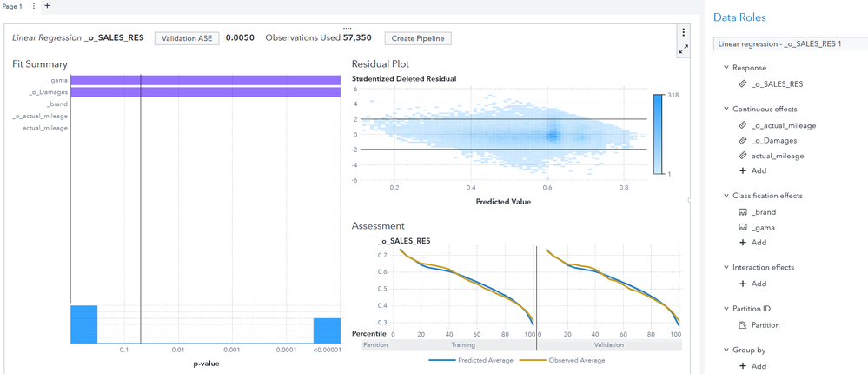Click the residual plot color gradient legend

[658, 134]
